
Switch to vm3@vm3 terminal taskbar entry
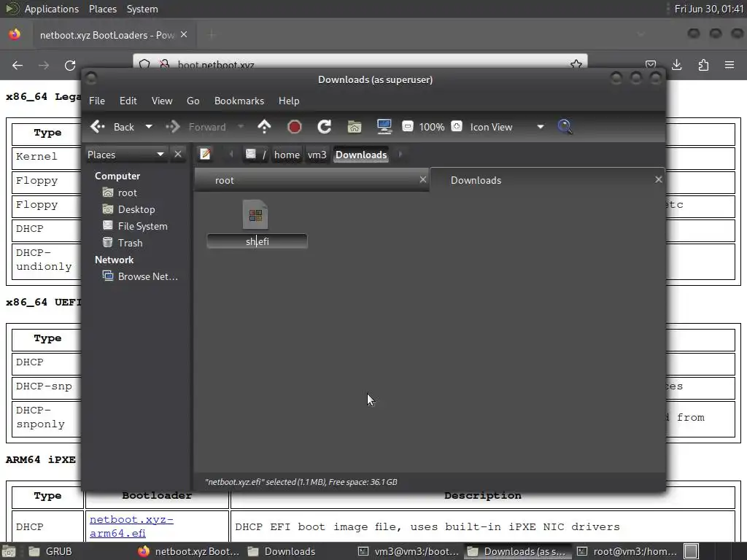[409, 551]
